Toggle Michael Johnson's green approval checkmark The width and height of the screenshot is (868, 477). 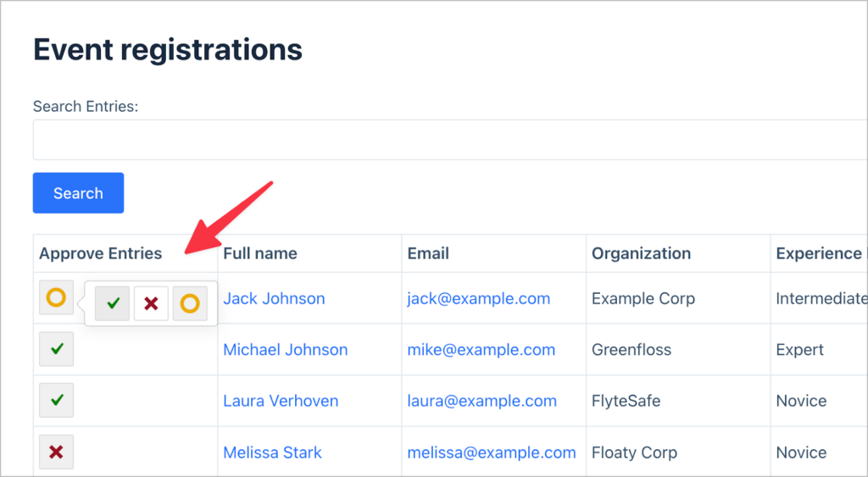[56, 349]
